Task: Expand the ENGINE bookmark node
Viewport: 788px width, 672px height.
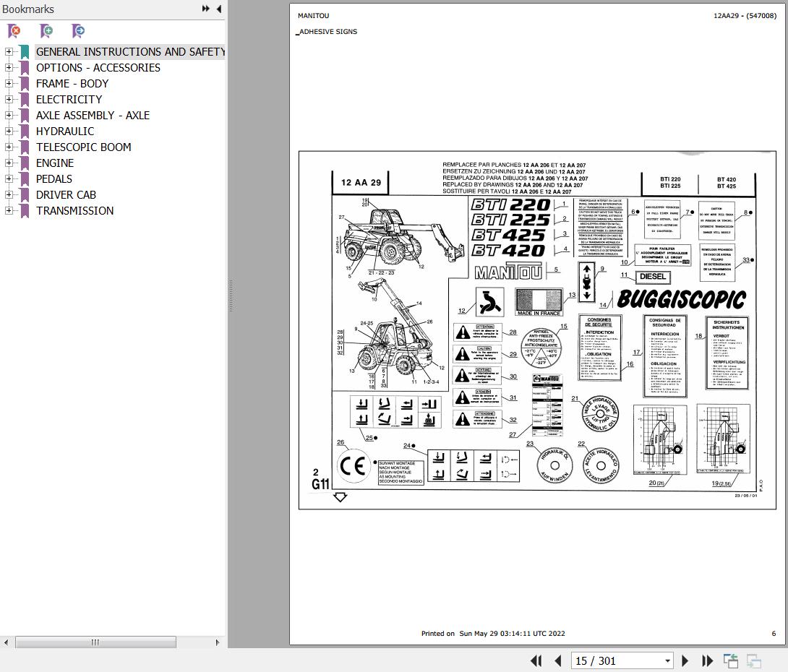Action: coord(9,163)
